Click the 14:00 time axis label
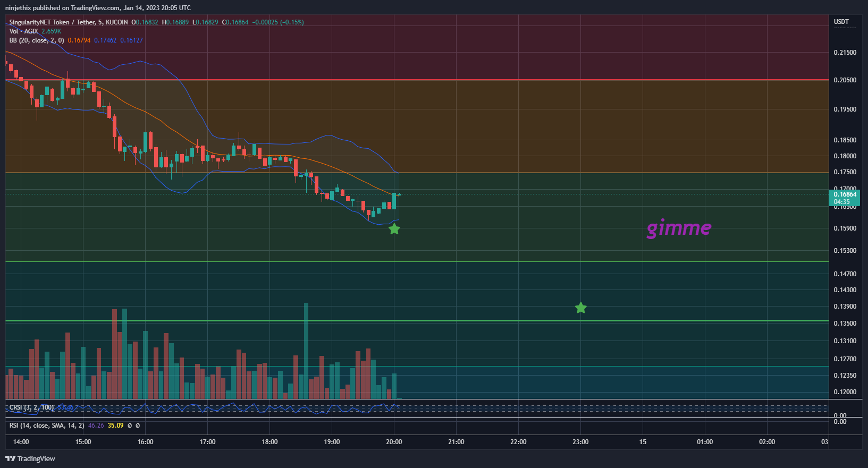Image resolution: width=868 pixels, height=468 pixels. coord(21,442)
